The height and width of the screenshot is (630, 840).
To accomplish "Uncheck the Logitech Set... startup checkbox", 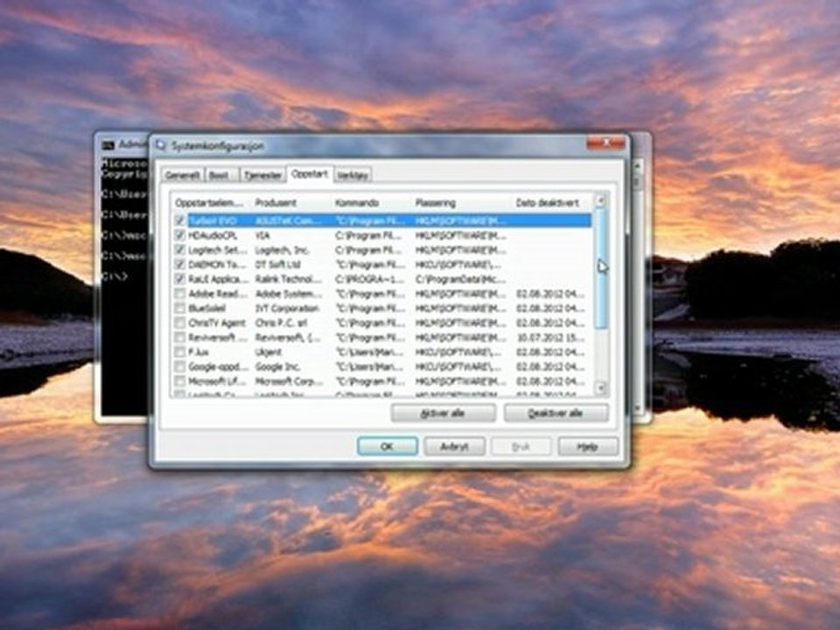I will coord(180,249).
